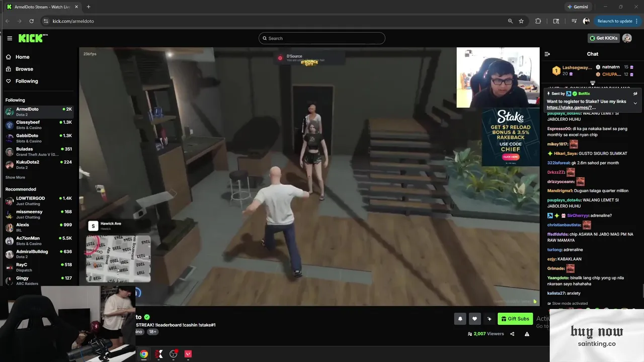Open LOWTIERGOD recommended channel

click(x=39, y=201)
